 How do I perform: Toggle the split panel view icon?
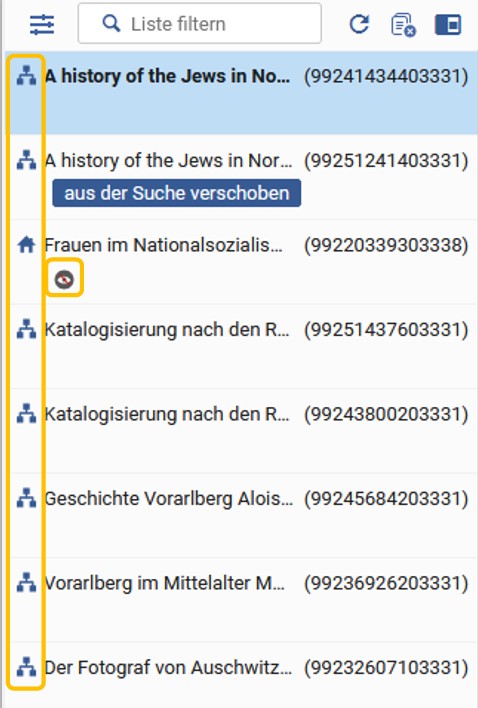point(448,24)
